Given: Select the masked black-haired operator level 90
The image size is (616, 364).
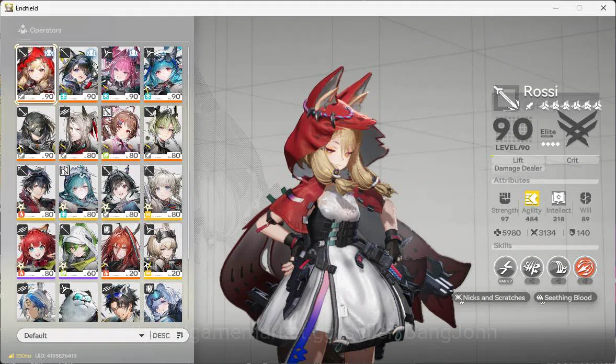Looking at the screenshot, I should click(36, 133).
